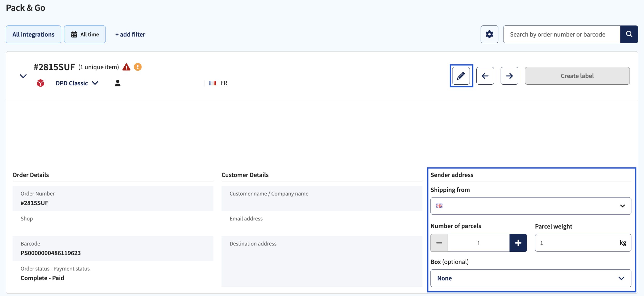Viewport: 644px width, 296px height.
Task: Open the Box (optional) dropdown
Action: tap(531, 278)
